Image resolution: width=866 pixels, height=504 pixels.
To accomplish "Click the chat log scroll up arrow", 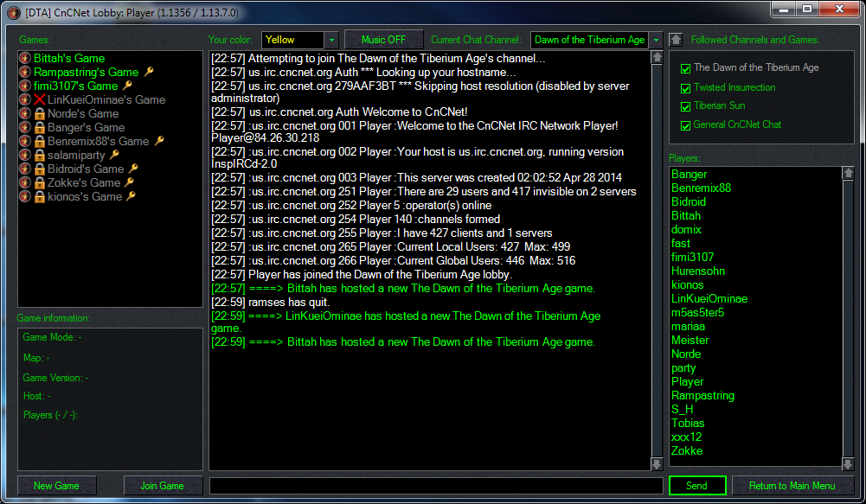I will [x=657, y=57].
